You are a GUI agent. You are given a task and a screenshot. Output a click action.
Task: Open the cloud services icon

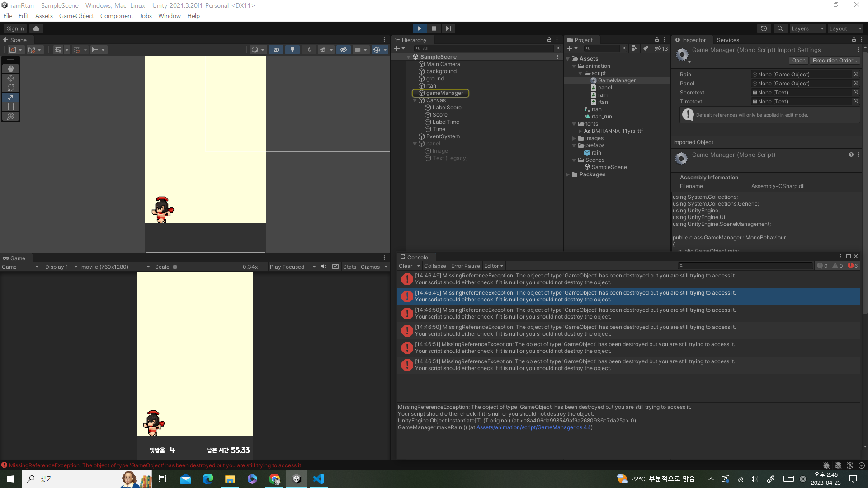click(x=36, y=28)
